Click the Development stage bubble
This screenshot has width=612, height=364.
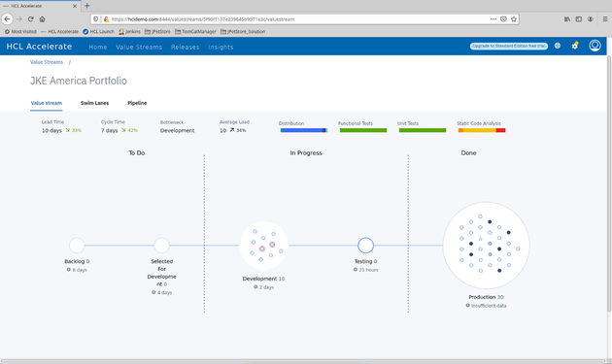point(263,246)
